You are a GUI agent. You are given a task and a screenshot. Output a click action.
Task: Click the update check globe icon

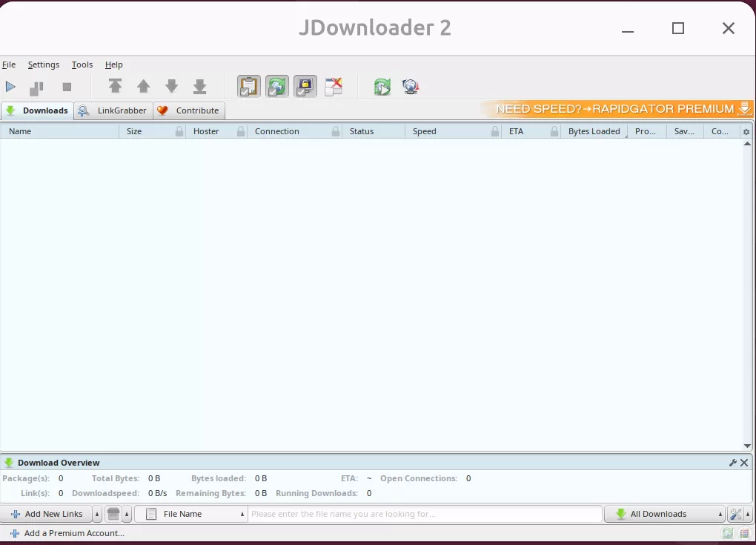tap(411, 87)
